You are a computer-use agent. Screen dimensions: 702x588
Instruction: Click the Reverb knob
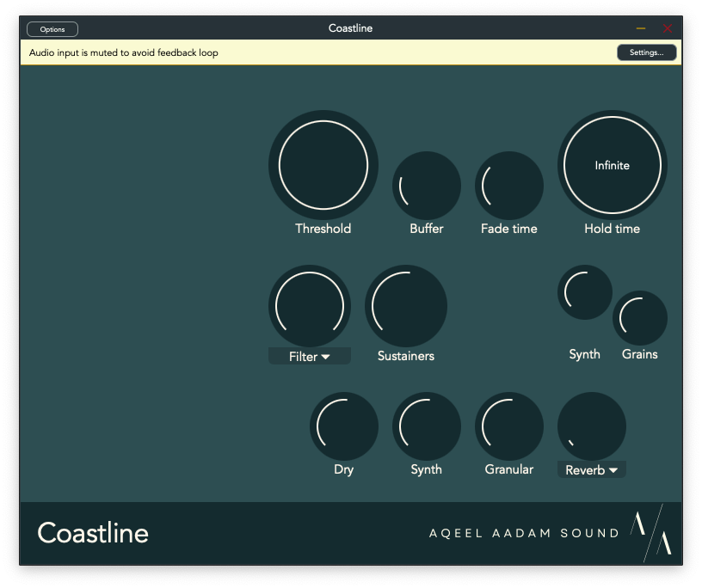pos(591,426)
